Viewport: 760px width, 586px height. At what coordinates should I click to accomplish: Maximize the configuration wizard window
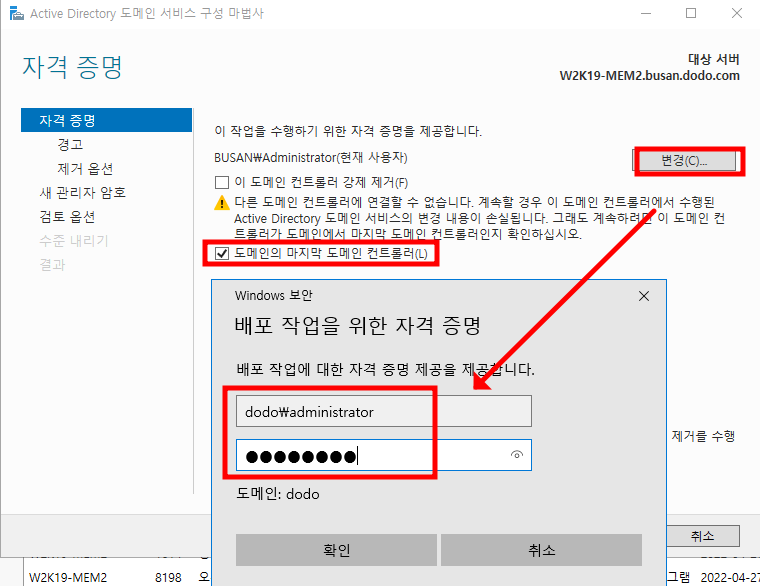click(691, 13)
